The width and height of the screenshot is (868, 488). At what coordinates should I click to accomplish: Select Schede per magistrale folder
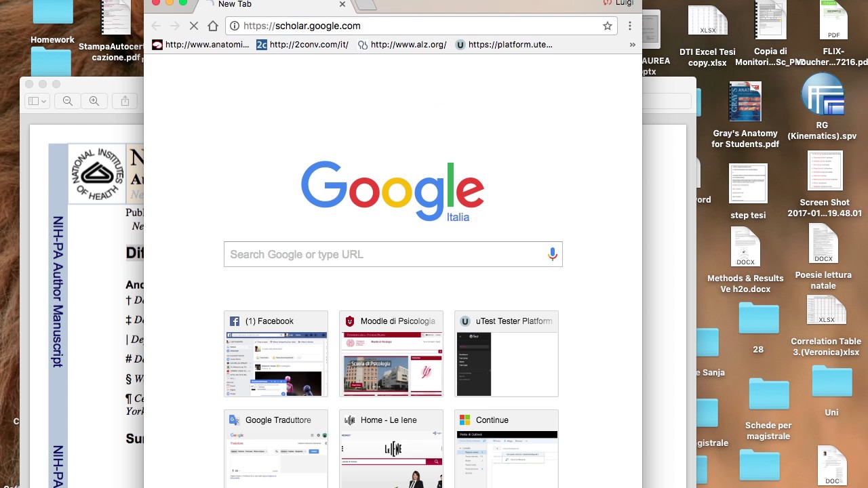tap(768, 409)
